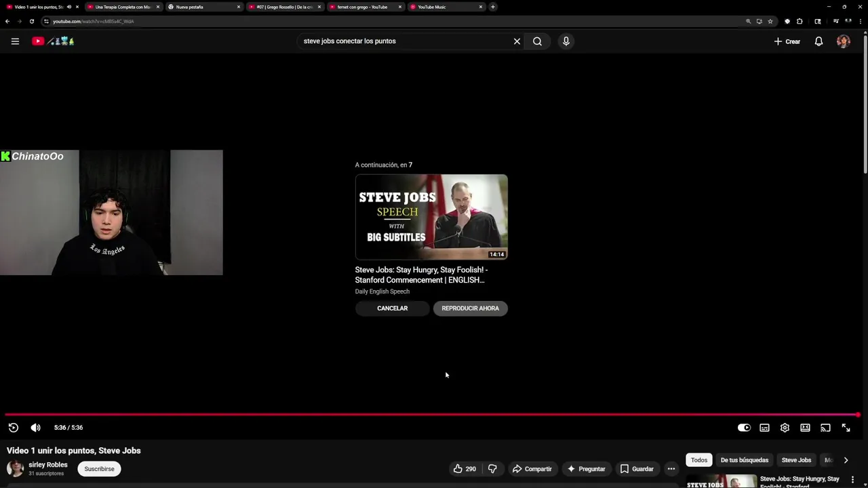This screenshot has width=868, height=488.
Task: Toggle subtitles/closed captions
Action: 764,428
